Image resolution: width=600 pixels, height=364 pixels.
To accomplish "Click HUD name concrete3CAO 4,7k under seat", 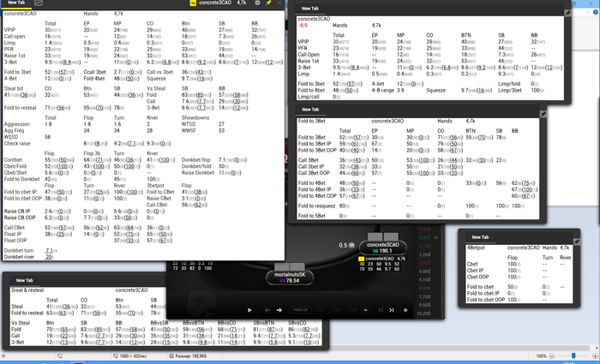I will tap(385, 259).
